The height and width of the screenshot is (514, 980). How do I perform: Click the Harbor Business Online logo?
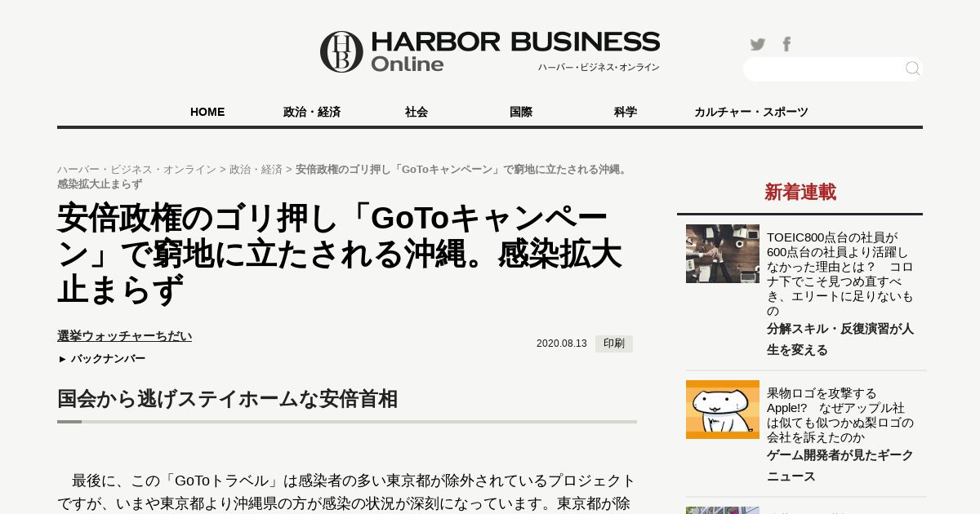[x=490, y=51]
